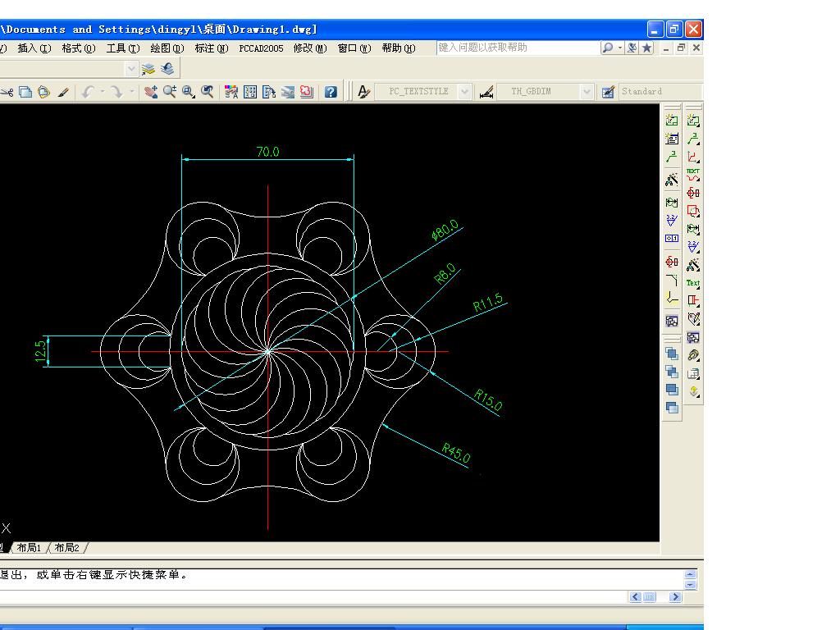This screenshot has height=630, width=840.
Task: Select the R15.0 dimension text
Action: point(488,400)
